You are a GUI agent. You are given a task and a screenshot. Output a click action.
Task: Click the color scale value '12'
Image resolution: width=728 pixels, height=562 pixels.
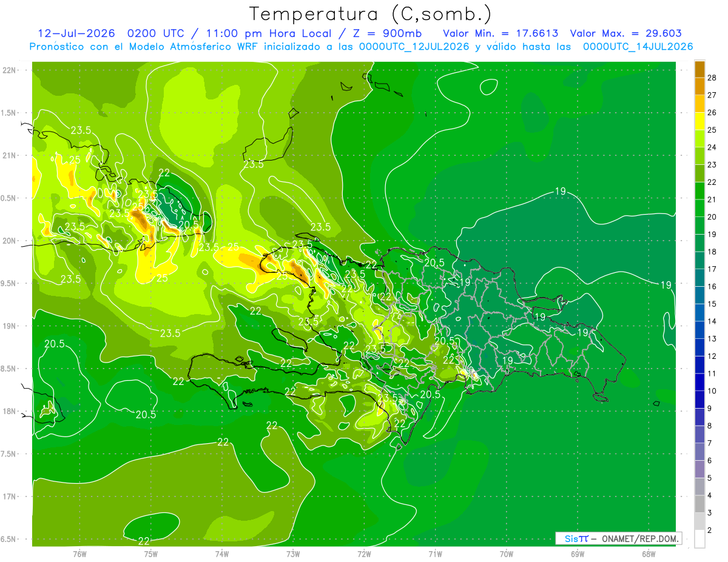[x=712, y=356]
